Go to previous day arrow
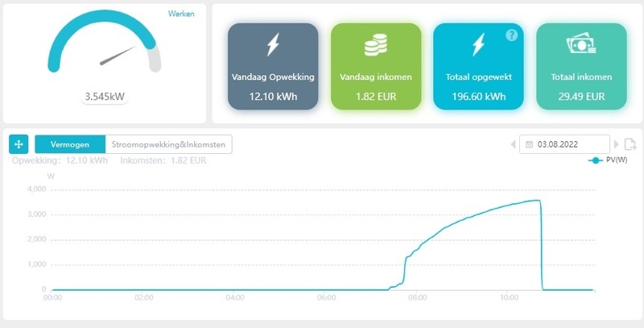644x328 pixels. [x=513, y=144]
